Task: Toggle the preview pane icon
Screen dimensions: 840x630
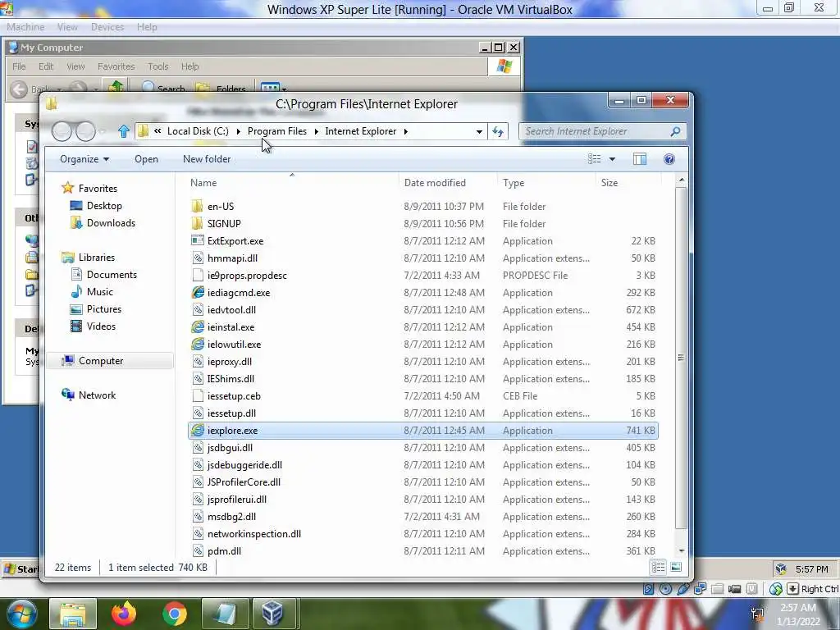Action: tap(640, 159)
